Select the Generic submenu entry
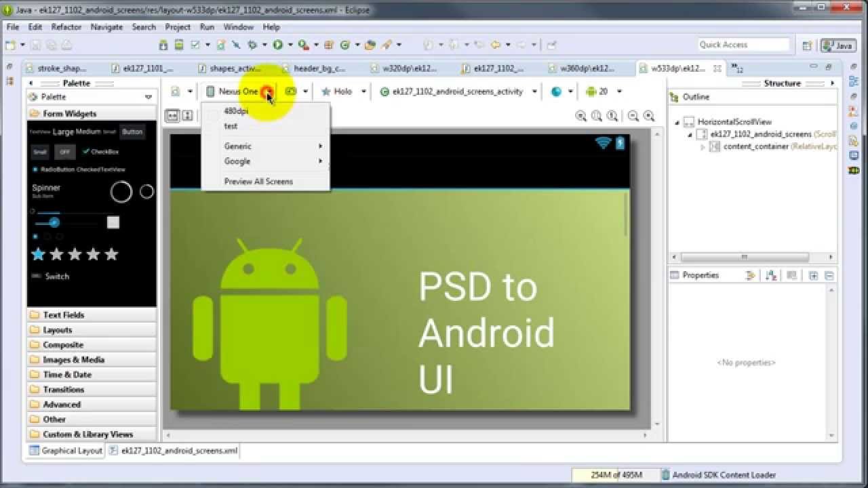This screenshot has height=488, width=868. click(265, 146)
